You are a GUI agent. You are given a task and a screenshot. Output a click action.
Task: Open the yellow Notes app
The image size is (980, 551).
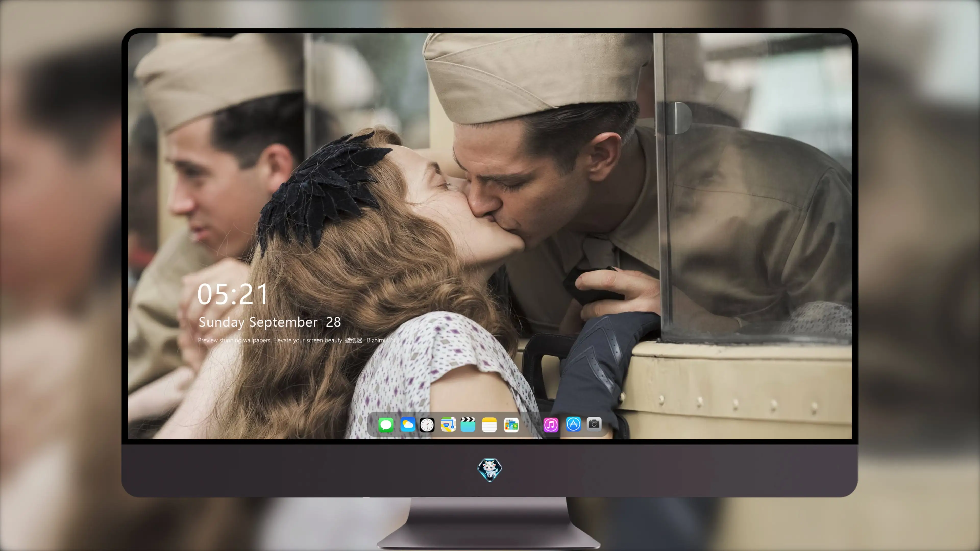tap(489, 425)
